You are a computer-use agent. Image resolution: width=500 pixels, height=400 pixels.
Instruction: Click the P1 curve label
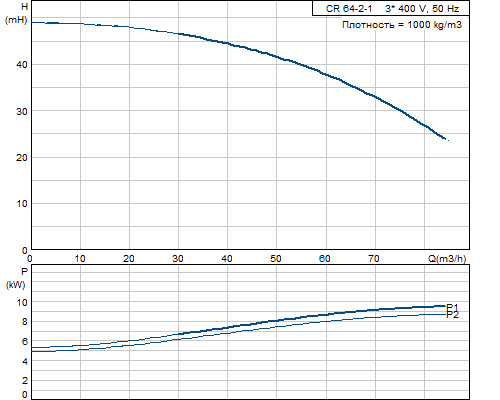tap(452, 307)
